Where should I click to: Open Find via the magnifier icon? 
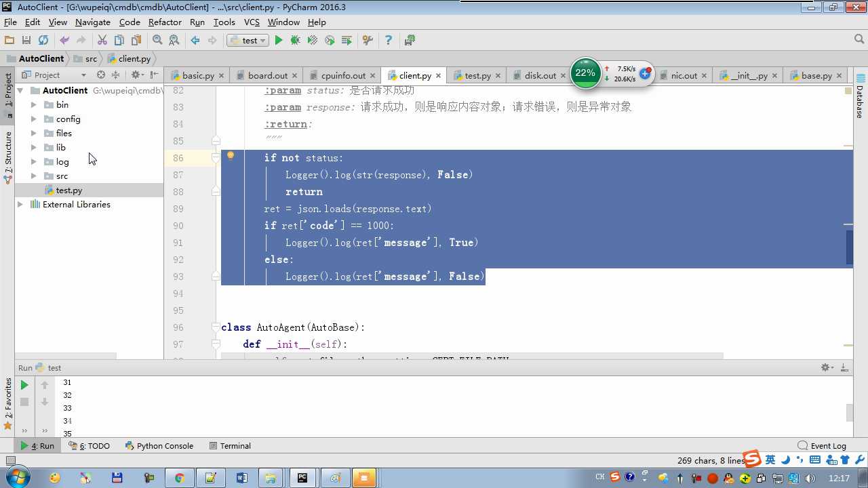157,41
